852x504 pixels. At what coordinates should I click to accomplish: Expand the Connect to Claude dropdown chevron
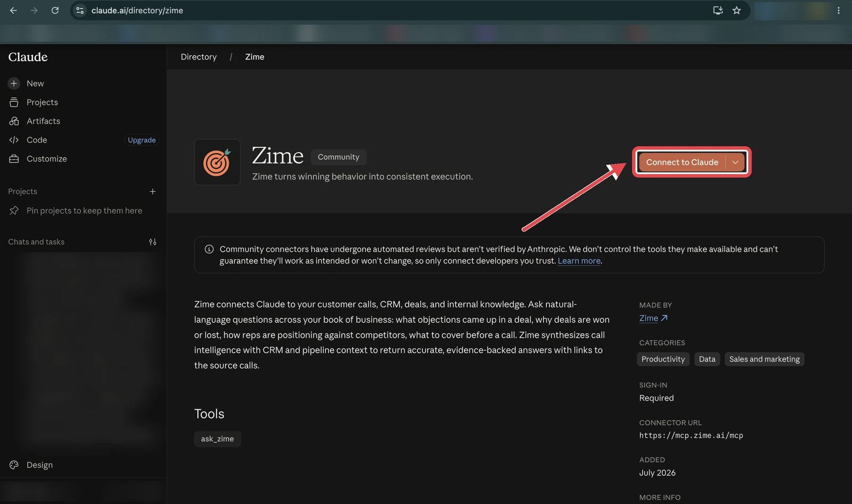(735, 162)
